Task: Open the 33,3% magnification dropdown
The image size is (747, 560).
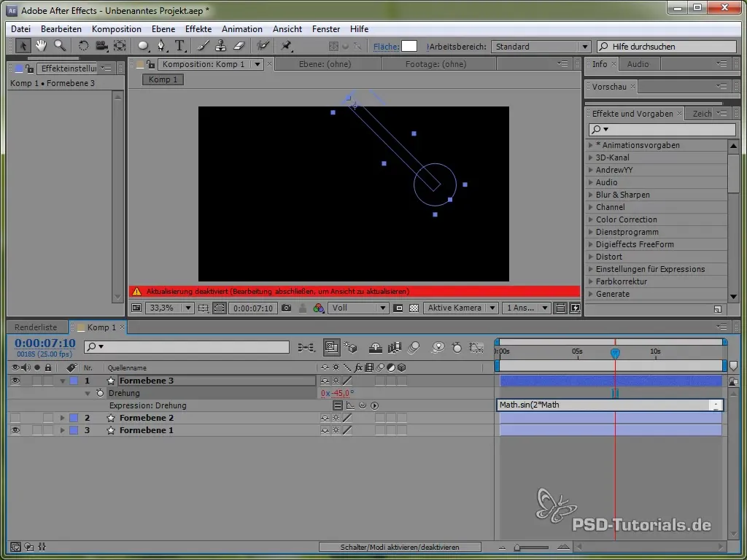Action: (x=169, y=308)
